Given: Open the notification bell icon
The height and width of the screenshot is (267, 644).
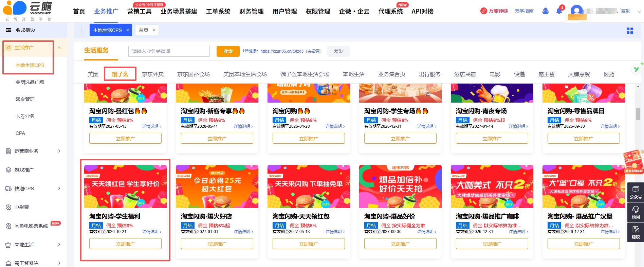Looking at the screenshot, I should (559, 11).
